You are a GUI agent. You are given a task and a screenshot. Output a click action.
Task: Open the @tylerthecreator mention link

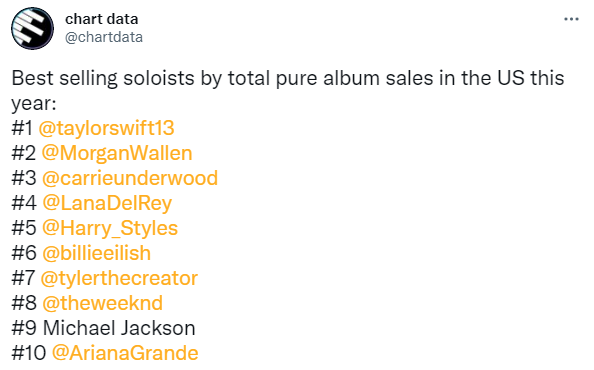pyautogui.click(x=119, y=278)
